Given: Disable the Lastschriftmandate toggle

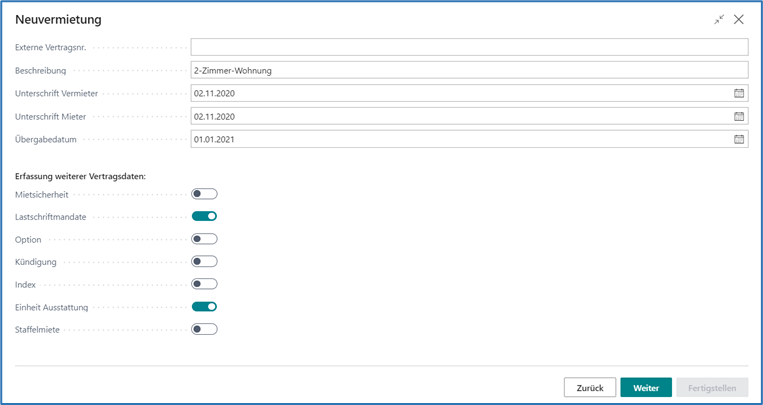Looking at the screenshot, I should (x=204, y=216).
